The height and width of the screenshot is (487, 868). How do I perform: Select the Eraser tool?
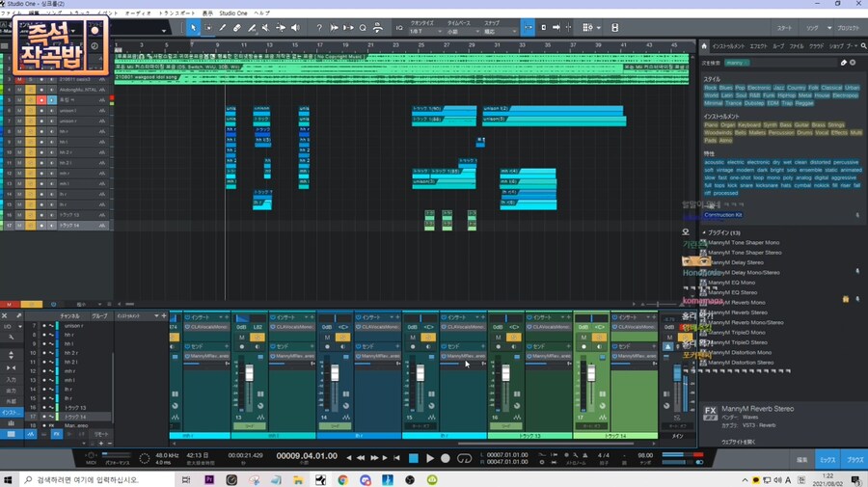(237, 27)
